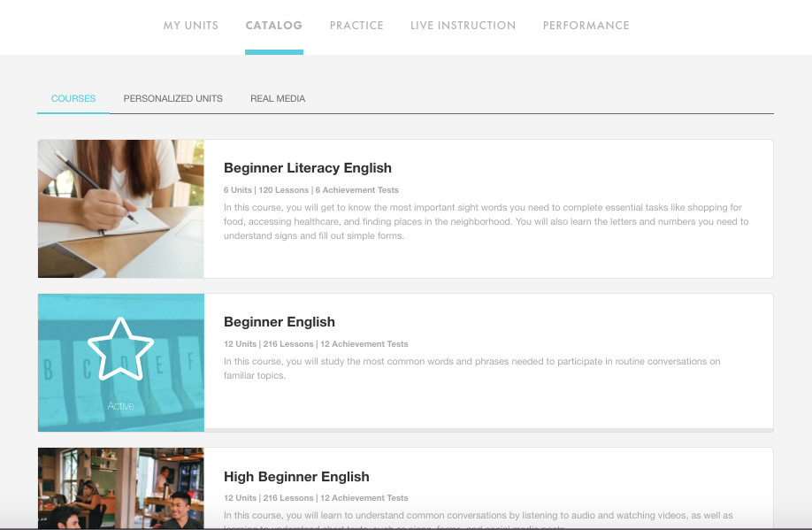
Task: Click the Beginner English course description text
Action: pos(471,368)
